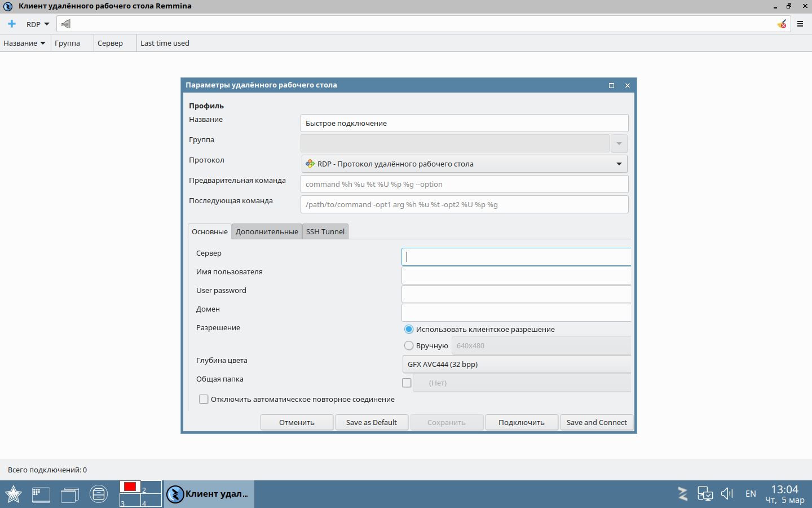Toggle Отключить автоматическое повторное соединение checkbox
Viewport: 812px width, 508px height.
(204, 399)
